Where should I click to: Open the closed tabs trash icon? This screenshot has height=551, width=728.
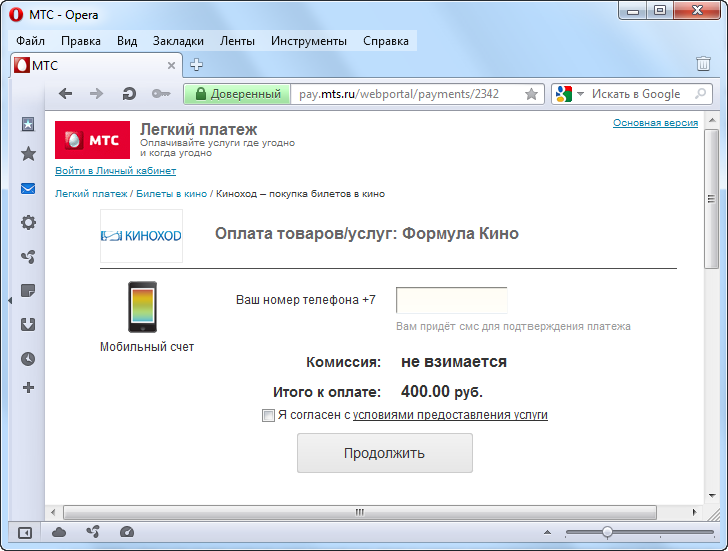pos(703,64)
